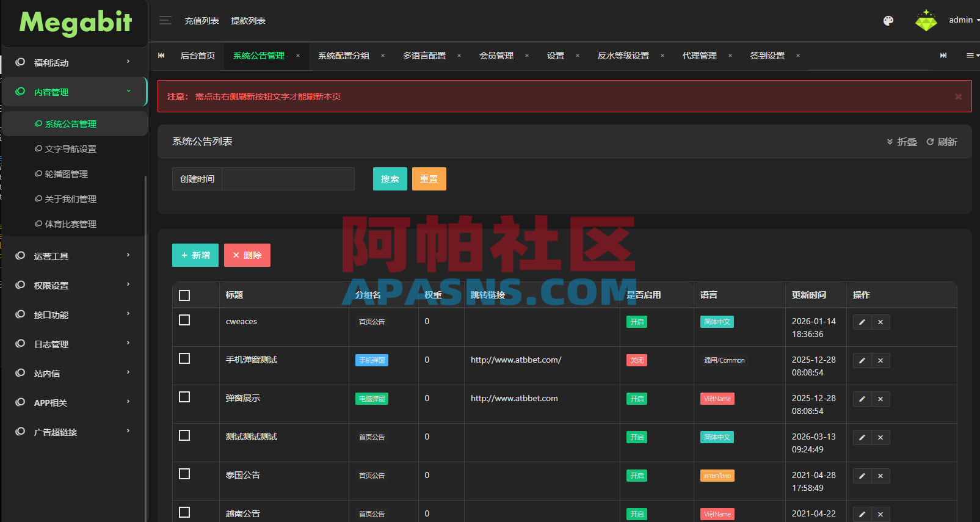Click the 新增 add button

tap(195, 255)
